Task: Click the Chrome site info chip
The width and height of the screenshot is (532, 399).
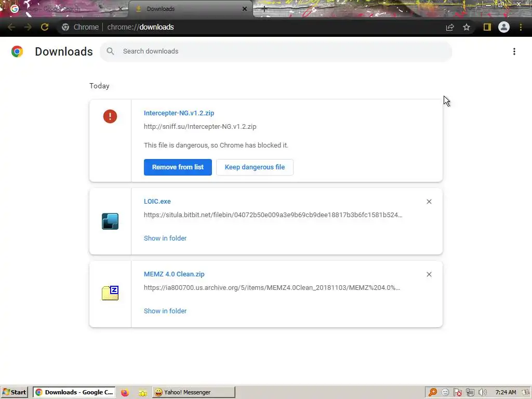Action: pyautogui.click(x=81, y=27)
